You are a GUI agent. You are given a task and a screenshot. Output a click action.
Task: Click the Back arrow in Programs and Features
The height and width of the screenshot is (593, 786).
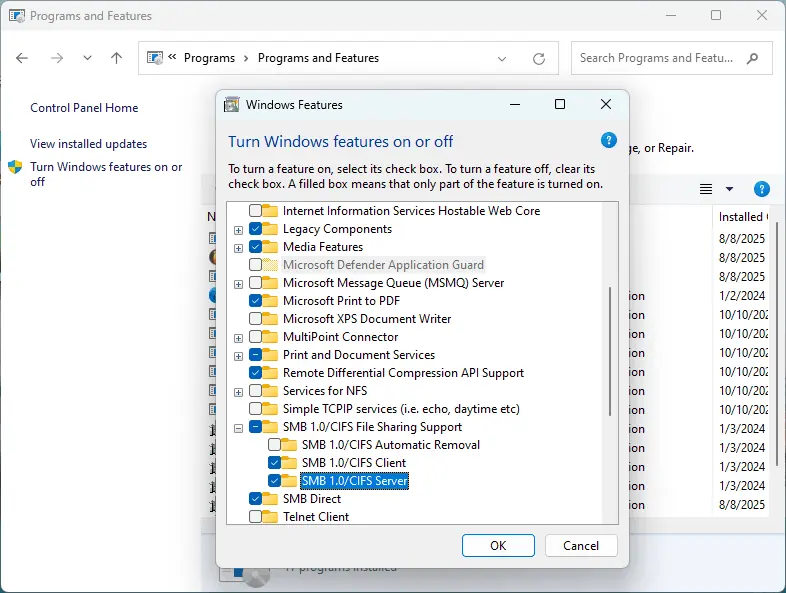[22, 58]
